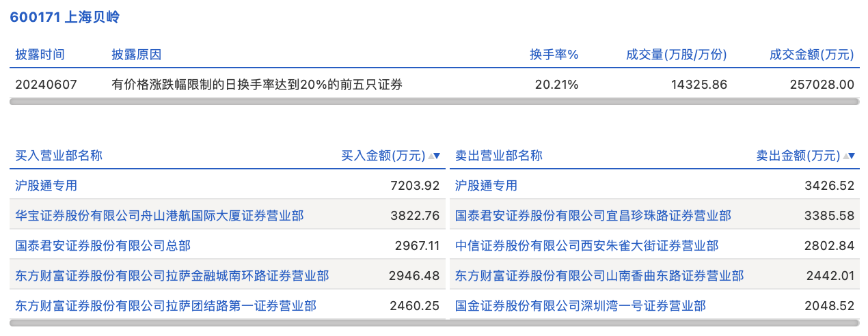Screen dimensions: 868x336
Task: Open 东方财富证券拉萨团结路第一证券营业部
Action: [166, 306]
